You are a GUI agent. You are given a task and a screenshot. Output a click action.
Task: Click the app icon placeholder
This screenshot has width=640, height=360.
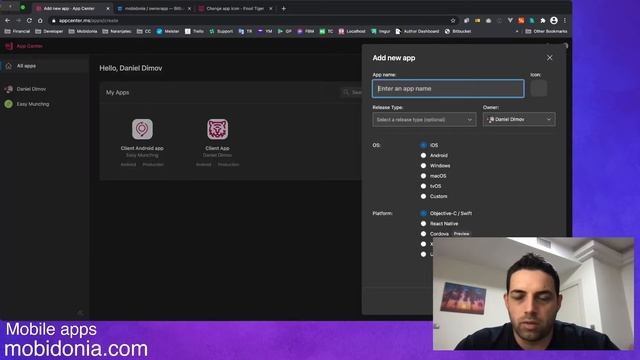539,88
